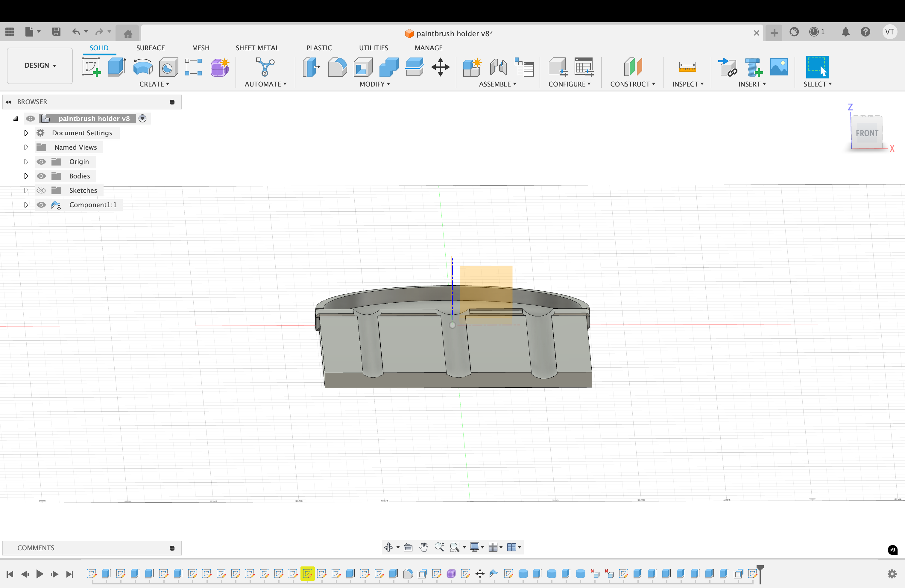The image size is (905, 588).
Task: Open the CONSTRUCT dropdown menu
Action: click(x=632, y=84)
